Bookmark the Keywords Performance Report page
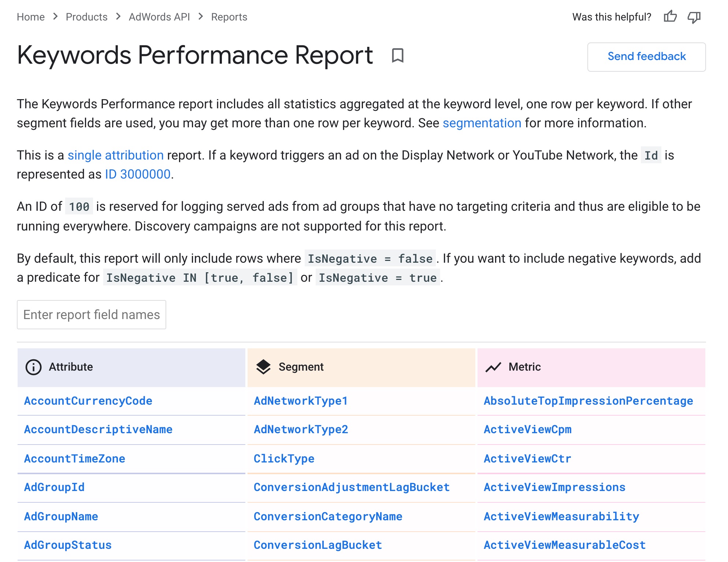The height and width of the screenshot is (562, 728). click(398, 56)
